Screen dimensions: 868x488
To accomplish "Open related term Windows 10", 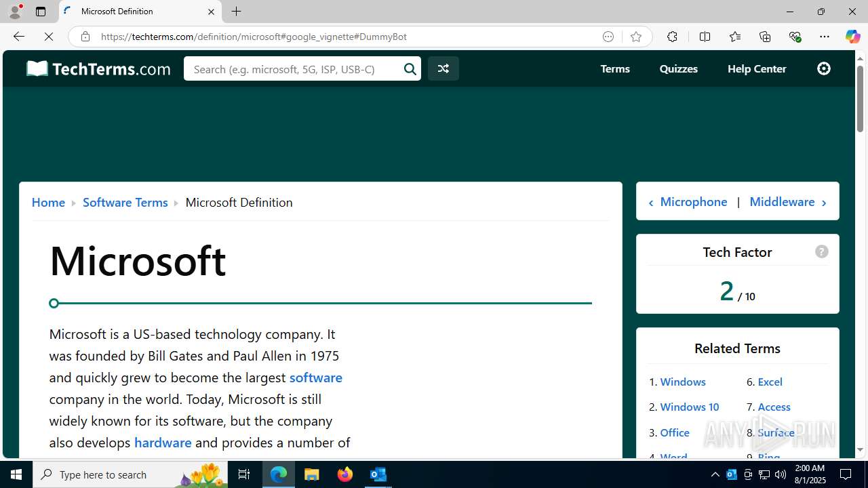I will pyautogui.click(x=690, y=407).
